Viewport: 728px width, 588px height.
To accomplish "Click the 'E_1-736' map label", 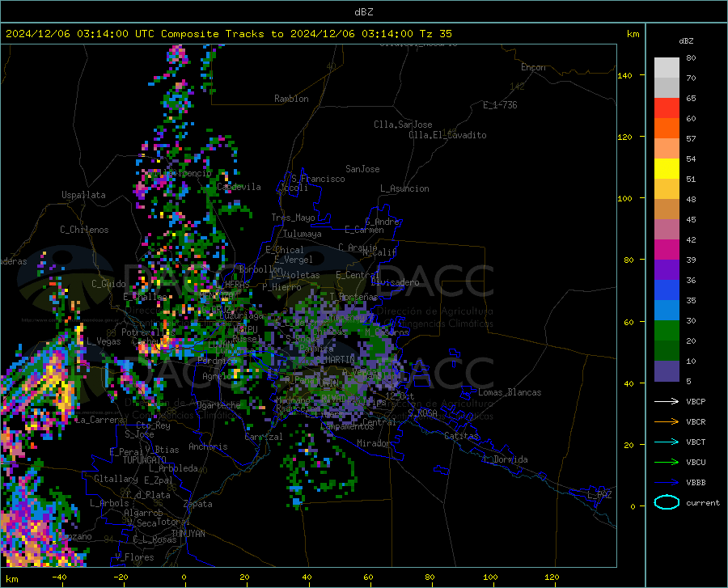I will click(500, 105).
